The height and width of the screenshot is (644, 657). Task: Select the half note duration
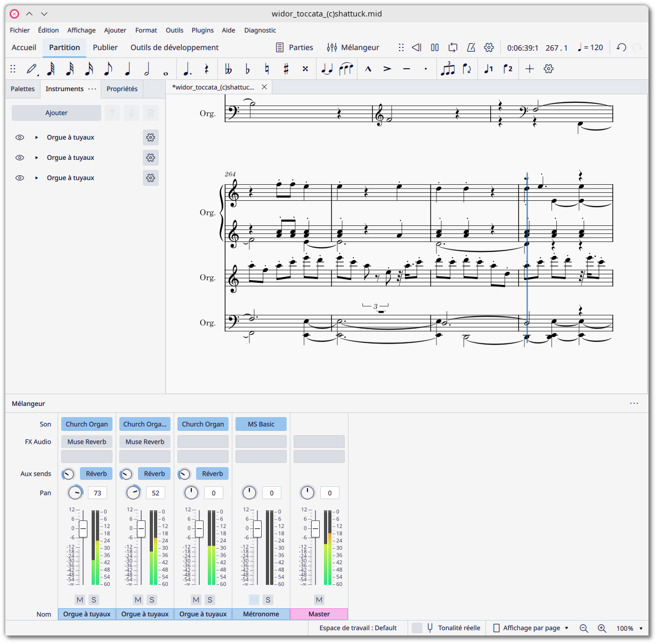pyautogui.click(x=147, y=69)
